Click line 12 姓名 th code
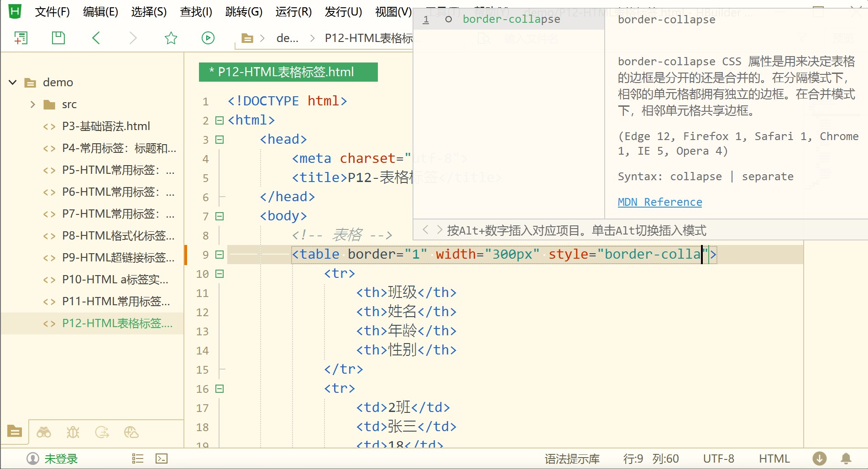This screenshot has height=469, width=868. 406,312
